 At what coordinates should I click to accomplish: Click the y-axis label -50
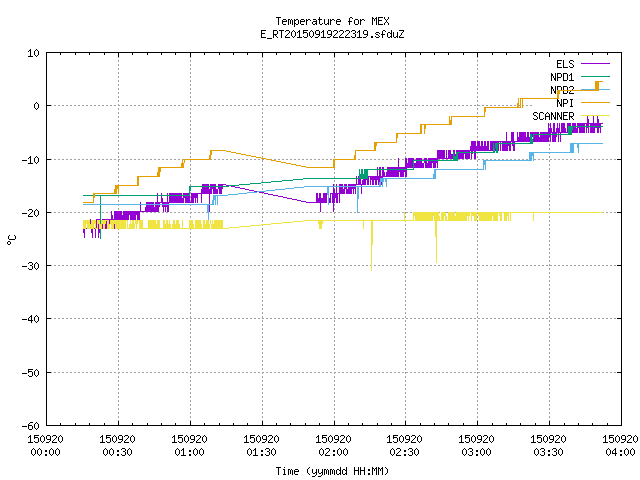(x=31, y=373)
